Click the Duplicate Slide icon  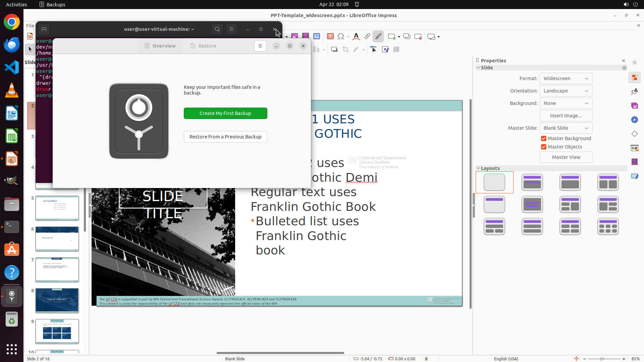pos(407,37)
